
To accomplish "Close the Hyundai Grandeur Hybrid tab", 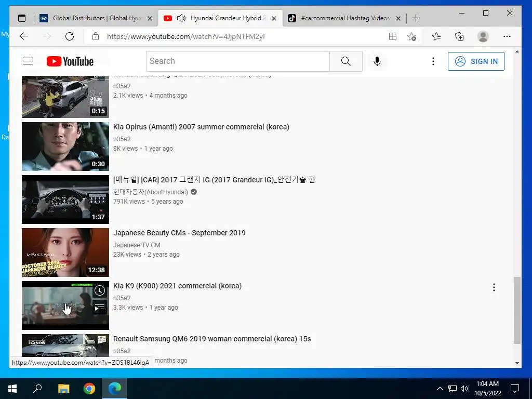I will (274, 18).
